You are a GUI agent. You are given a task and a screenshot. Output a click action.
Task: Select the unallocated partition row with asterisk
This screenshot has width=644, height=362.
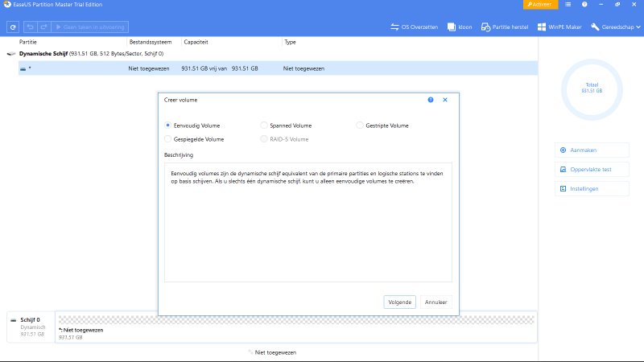tap(278, 68)
